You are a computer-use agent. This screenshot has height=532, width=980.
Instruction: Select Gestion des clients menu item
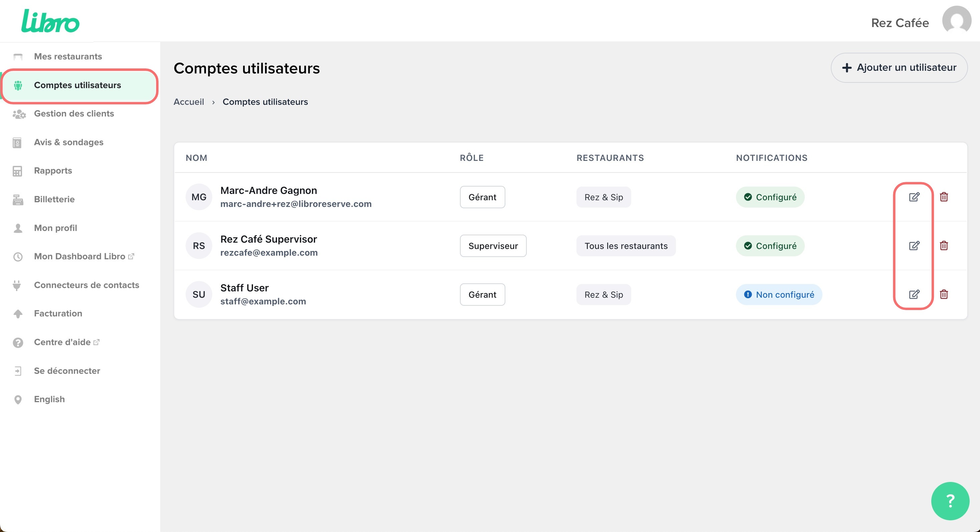point(74,114)
